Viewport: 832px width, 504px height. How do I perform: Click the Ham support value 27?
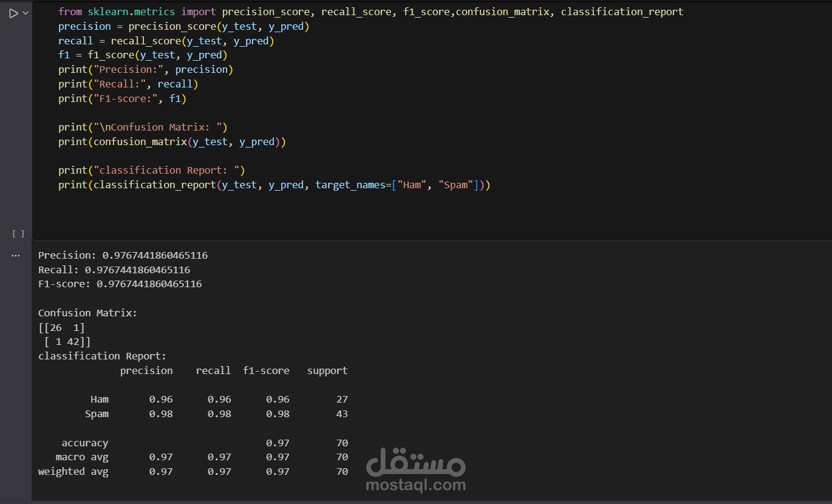click(342, 399)
